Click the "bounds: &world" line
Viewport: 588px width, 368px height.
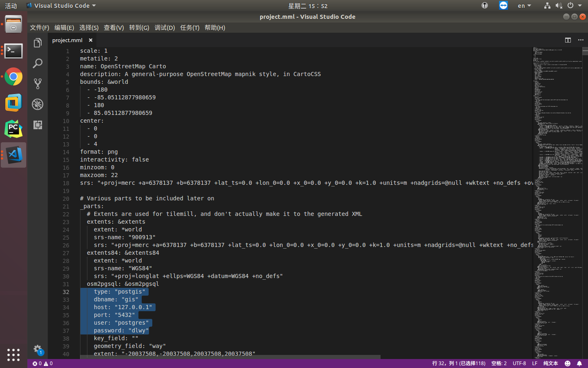(x=104, y=82)
